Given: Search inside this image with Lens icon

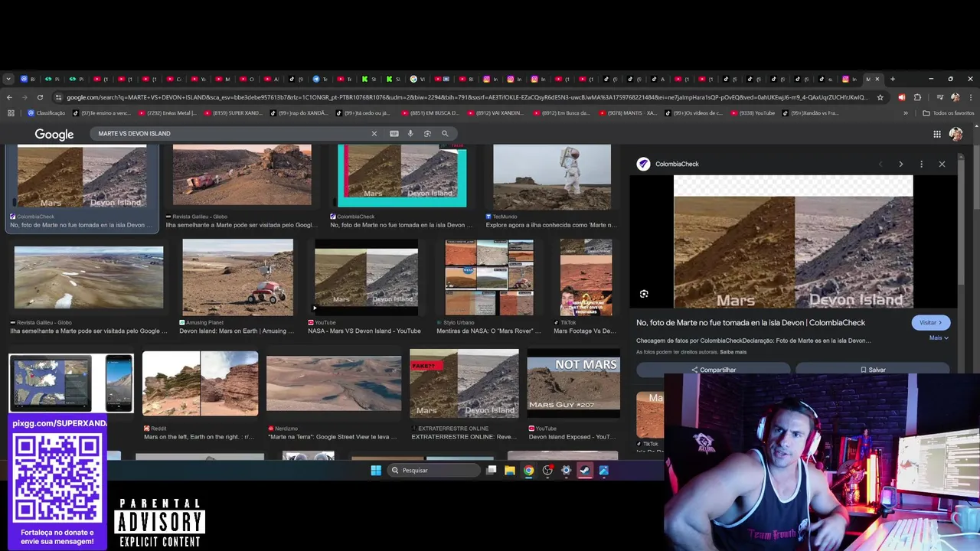Looking at the screenshot, I should pos(644,294).
